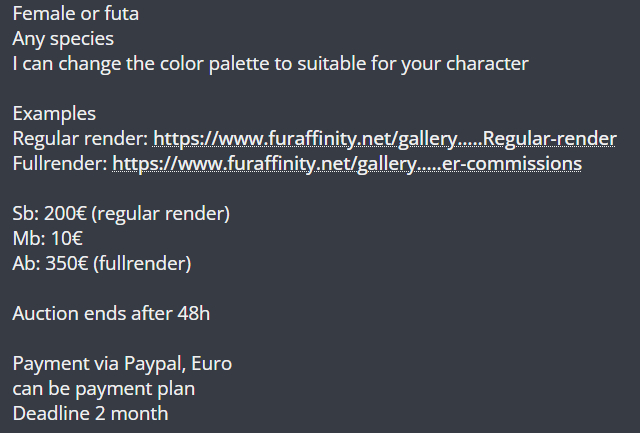This screenshot has height=433, width=640.
Task: Click the 'Female or futa' text line
Action: click(76, 15)
